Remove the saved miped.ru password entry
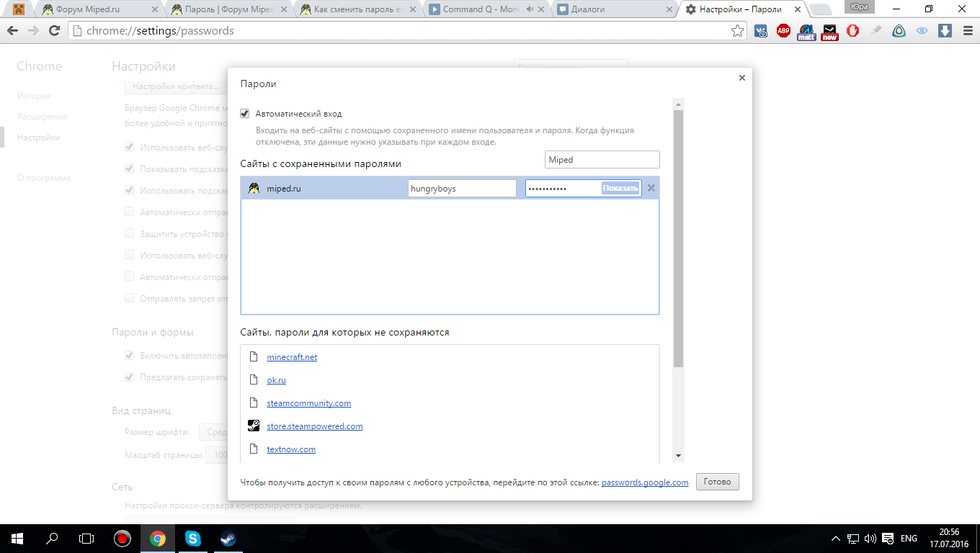Viewport: 980px width, 553px height. (651, 188)
